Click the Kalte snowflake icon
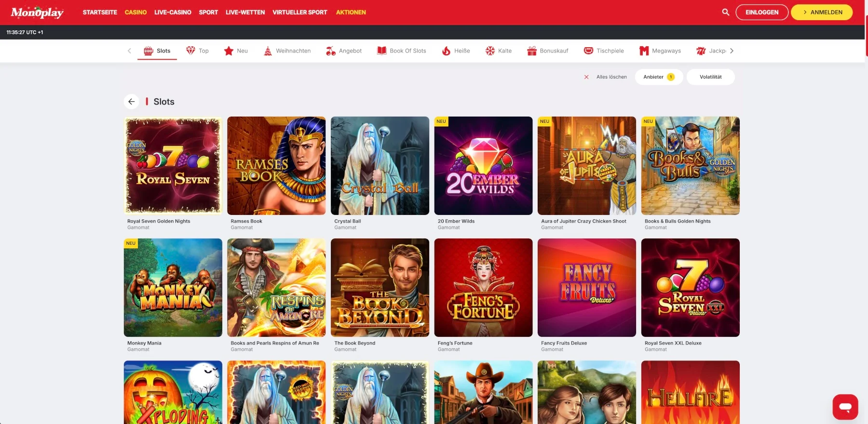The height and width of the screenshot is (424, 868). pyautogui.click(x=490, y=51)
